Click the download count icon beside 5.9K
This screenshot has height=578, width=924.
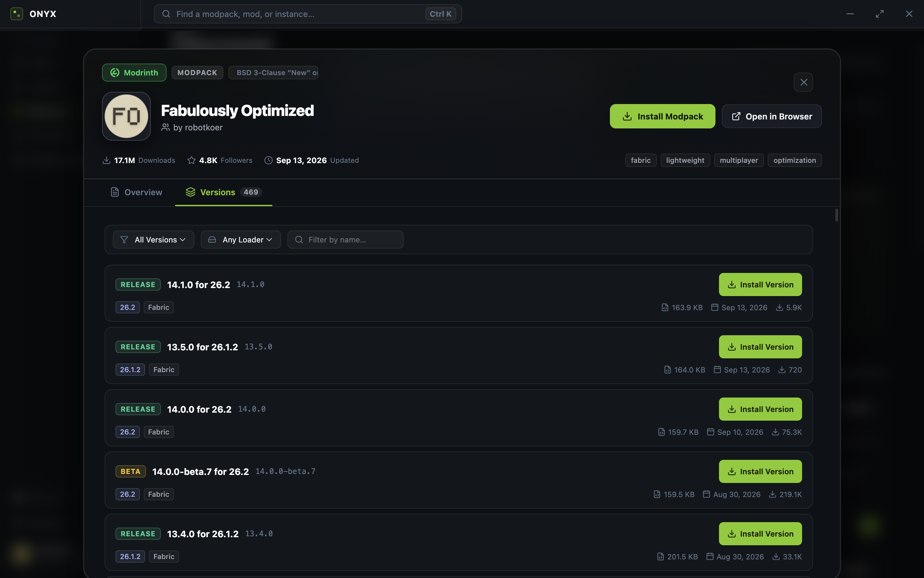tap(779, 307)
